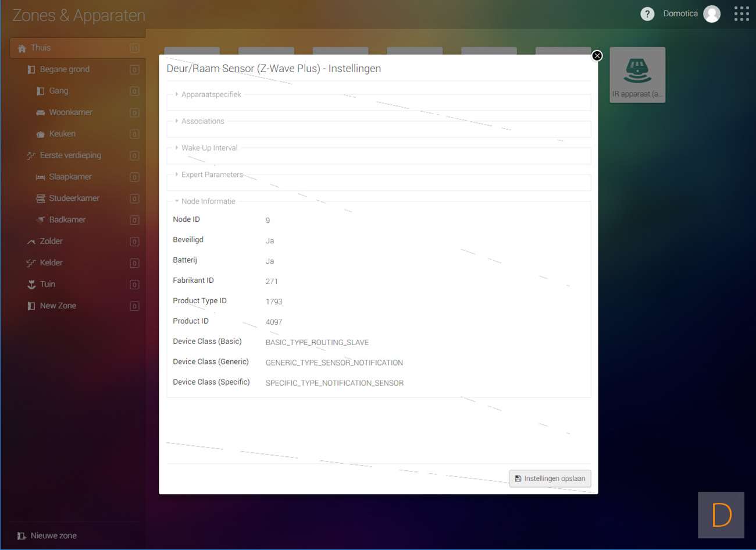Click the dialog title Deur/Raam Sensor

274,69
